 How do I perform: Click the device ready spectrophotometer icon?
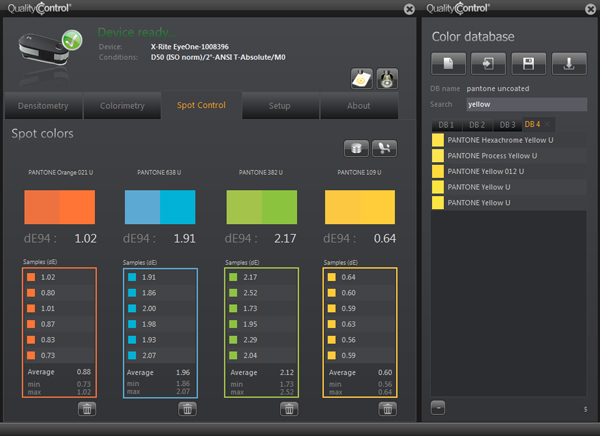50,49
